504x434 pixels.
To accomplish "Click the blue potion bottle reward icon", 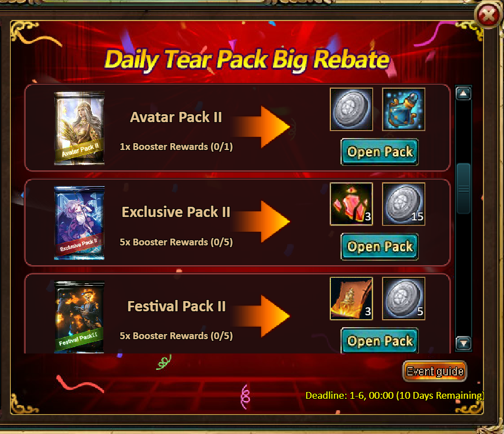I will pos(404,109).
